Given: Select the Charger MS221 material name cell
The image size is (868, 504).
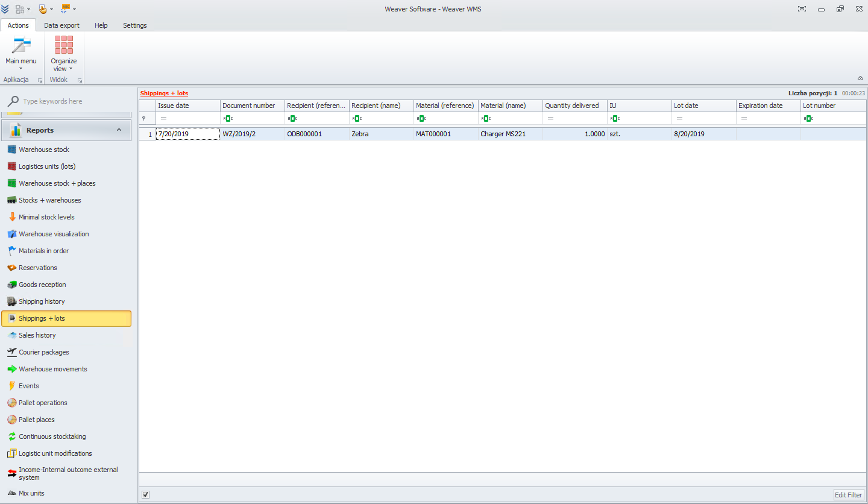Looking at the screenshot, I should (511, 134).
